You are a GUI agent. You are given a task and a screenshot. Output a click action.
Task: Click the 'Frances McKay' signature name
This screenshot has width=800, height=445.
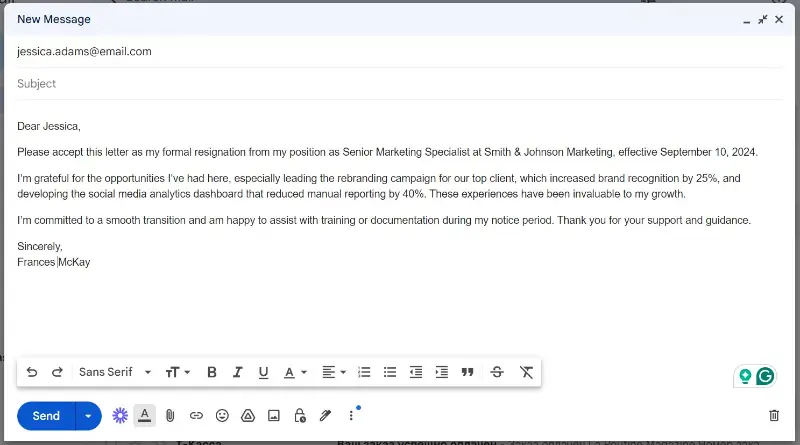[x=54, y=262]
